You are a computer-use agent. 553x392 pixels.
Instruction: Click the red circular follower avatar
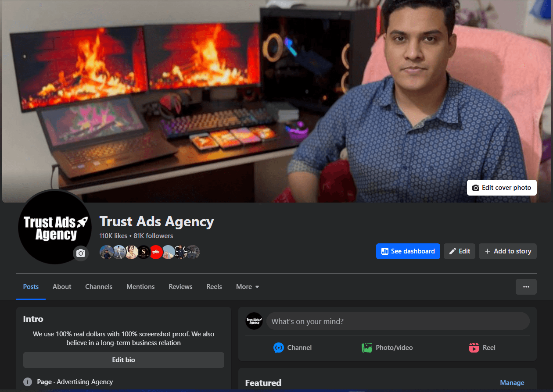pos(156,252)
